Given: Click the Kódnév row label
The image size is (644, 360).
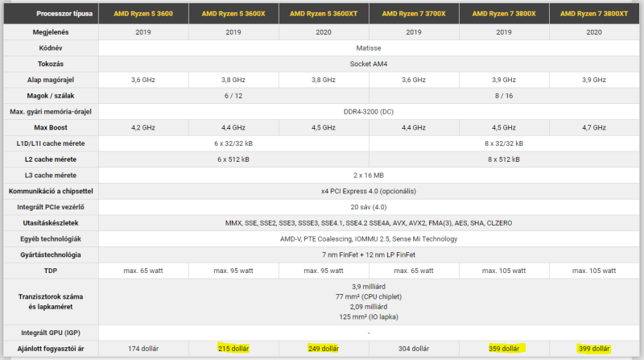Looking at the screenshot, I should pos(51,48).
